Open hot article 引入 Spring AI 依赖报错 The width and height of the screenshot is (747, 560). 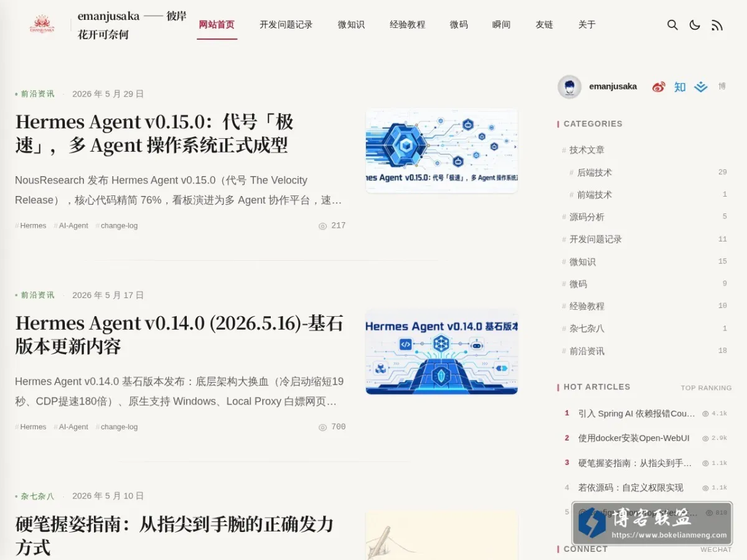[x=637, y=413]
